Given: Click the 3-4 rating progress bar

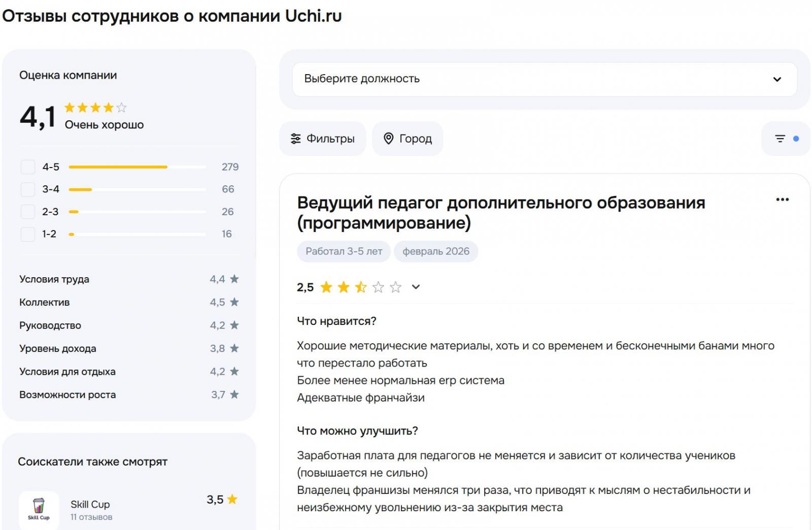Looking at the screenshot, I should [138, 189].
